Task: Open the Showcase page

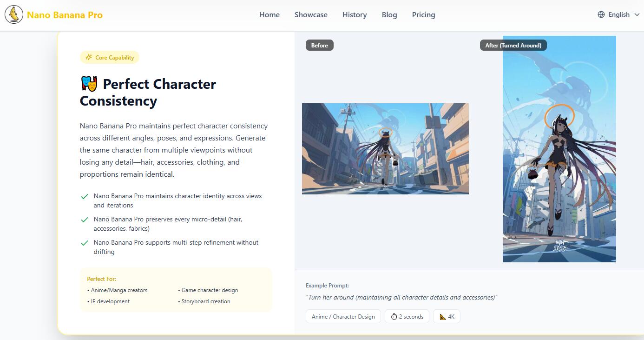Action: click(x=311, y=14)
